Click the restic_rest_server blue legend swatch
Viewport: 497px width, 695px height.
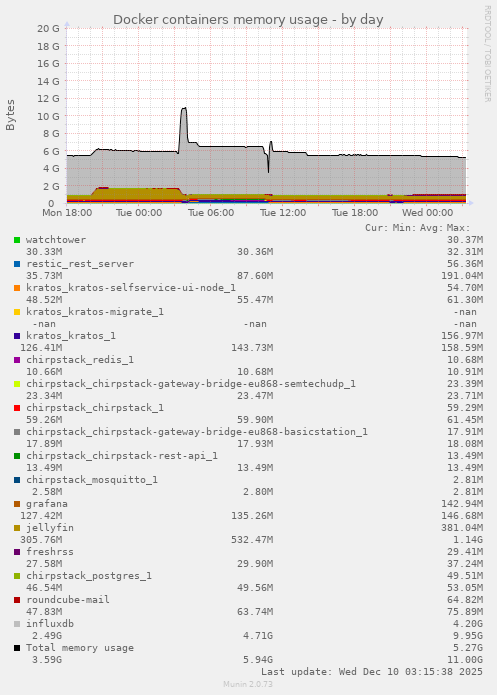17,264
